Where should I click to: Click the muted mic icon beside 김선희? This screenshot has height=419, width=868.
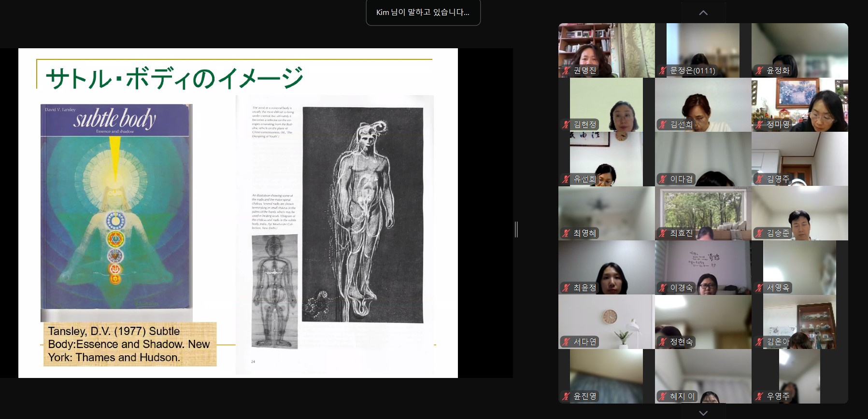(663, 125)
